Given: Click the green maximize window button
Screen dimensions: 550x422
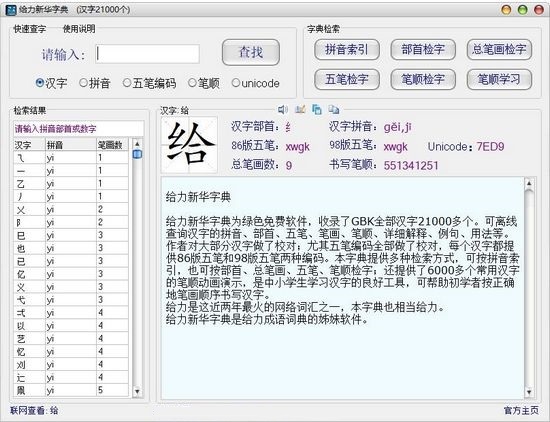Looking at the screenshot, I should coord(522,10).
